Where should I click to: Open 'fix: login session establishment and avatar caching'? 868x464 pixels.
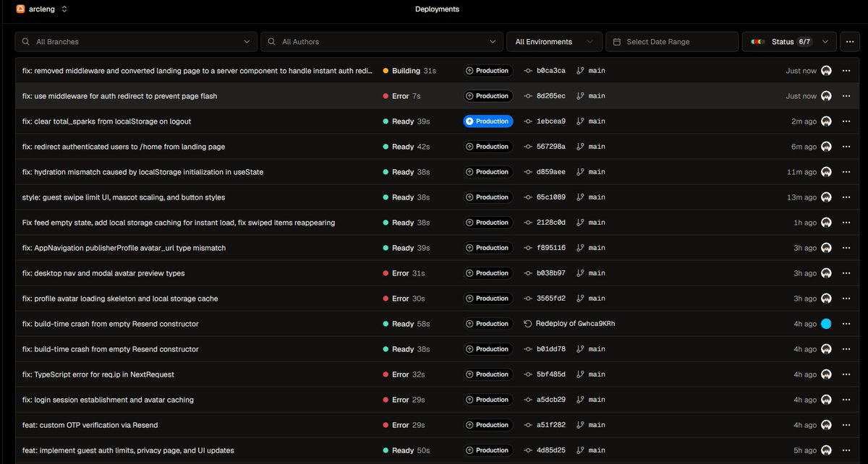point(108,400)
